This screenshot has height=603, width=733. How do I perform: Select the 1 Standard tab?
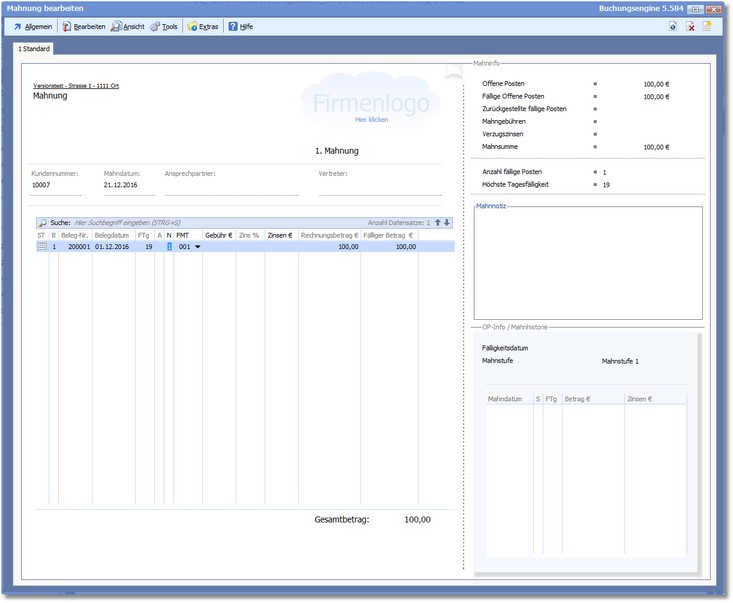pos(34,48)
